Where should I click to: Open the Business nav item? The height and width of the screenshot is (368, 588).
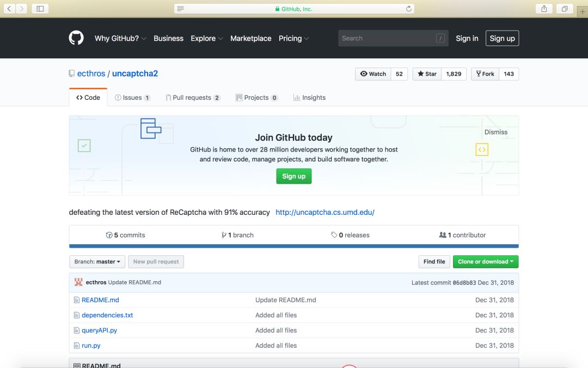(x=168, y=38)
